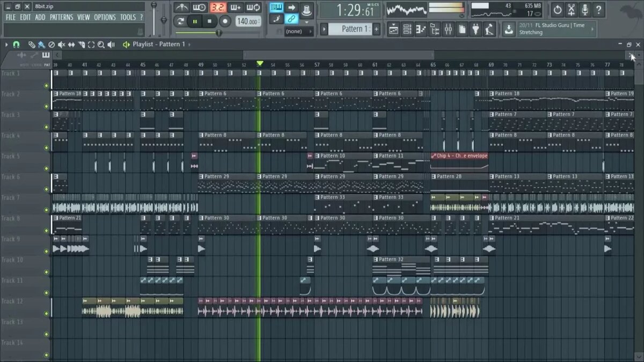The image size is (644, 362).
Task: Expand the Playlist options arrow menu
Action: 6,44
